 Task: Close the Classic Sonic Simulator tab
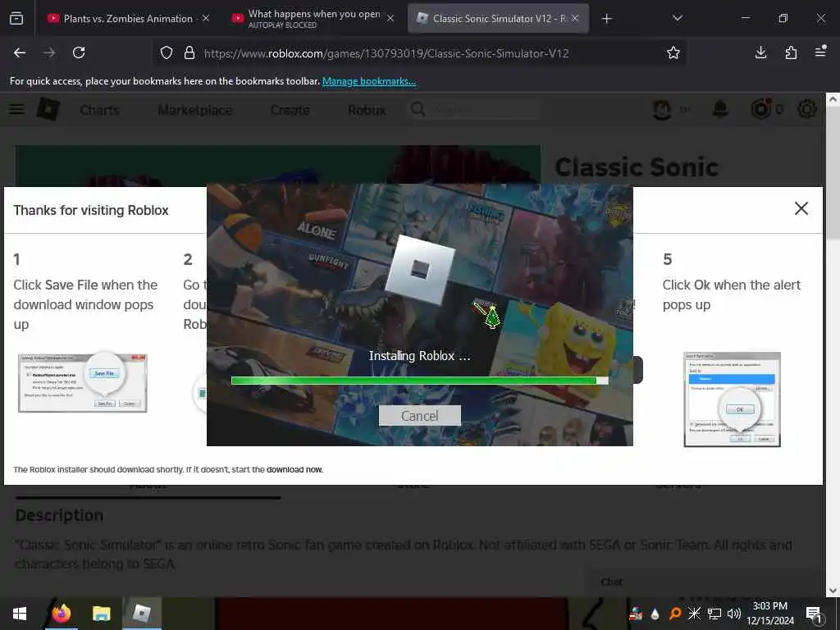pyautogui.click(x=575, y=18)
